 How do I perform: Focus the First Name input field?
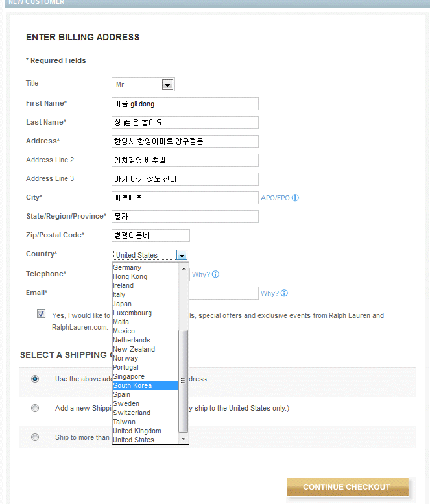(185, 104)
